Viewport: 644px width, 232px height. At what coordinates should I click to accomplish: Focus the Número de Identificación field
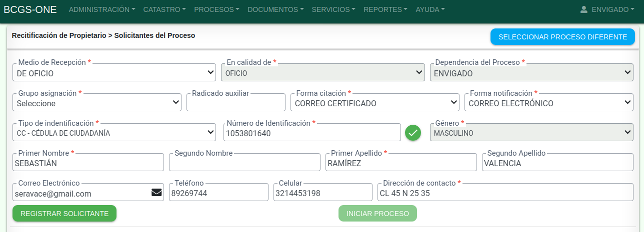(312, 133)
